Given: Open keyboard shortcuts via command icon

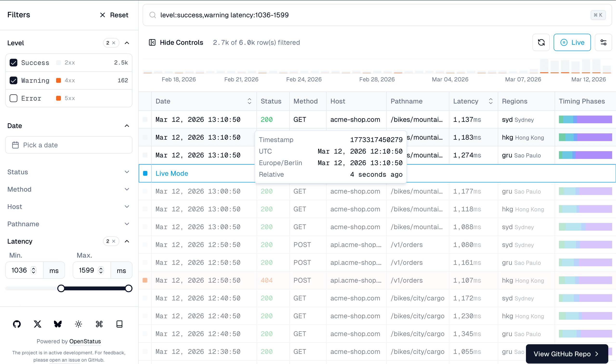Looking at the screenshot, I should click(99, 324).
